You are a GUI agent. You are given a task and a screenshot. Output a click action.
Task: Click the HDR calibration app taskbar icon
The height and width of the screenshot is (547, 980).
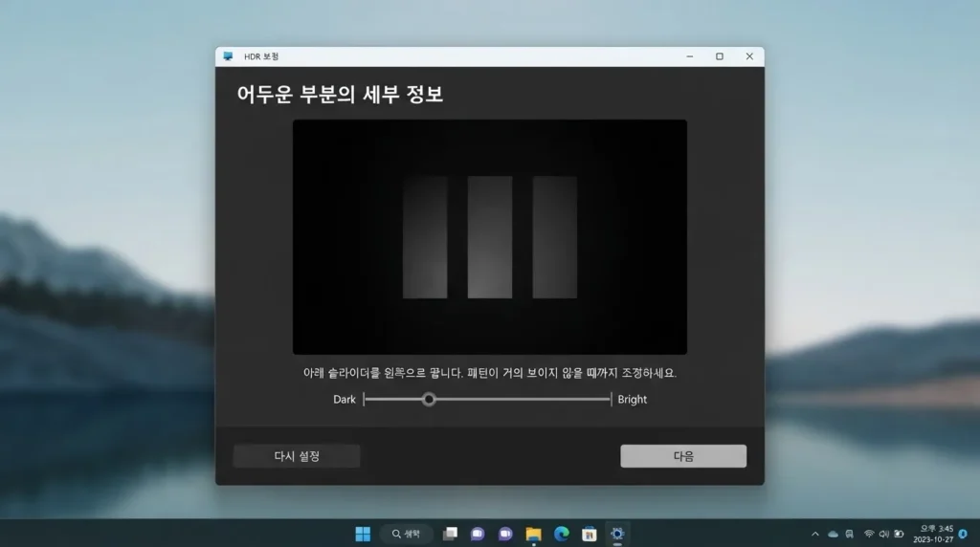(617, 534)
